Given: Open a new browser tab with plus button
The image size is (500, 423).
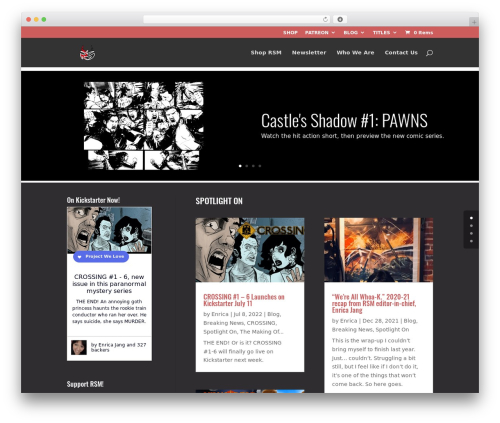Looking at the screenshot, I should click(x=474, y=22).
